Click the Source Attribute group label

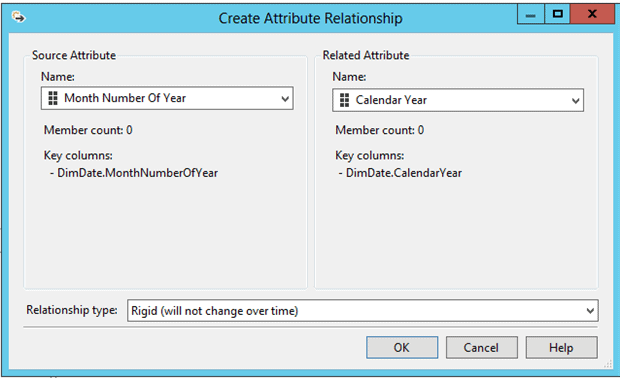[74, 55]
